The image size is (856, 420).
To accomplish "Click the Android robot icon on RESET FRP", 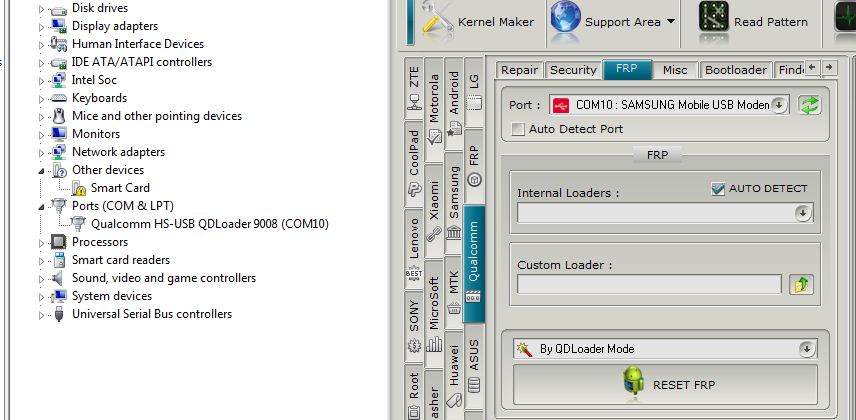I will pos(633,380).
